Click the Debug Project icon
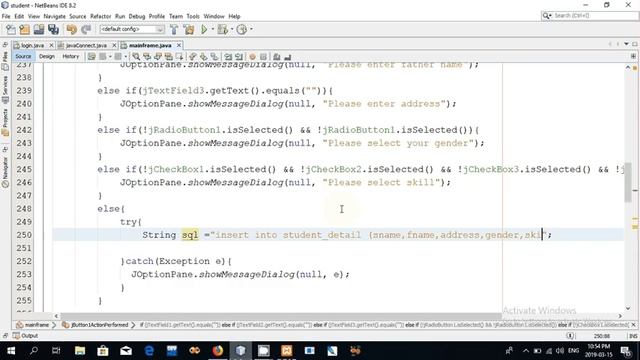Screen dimensions: 640x360 [223, 29]
